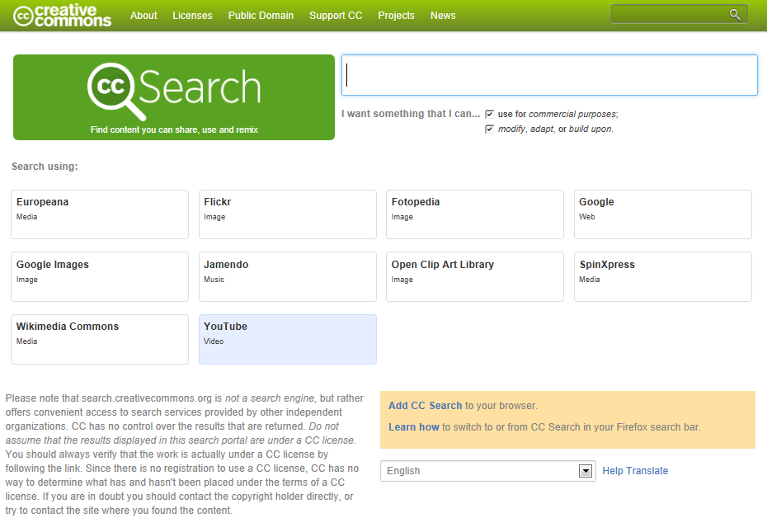Open the Projects menu item
The image size is (767, 532).
[x=396, y=16]
